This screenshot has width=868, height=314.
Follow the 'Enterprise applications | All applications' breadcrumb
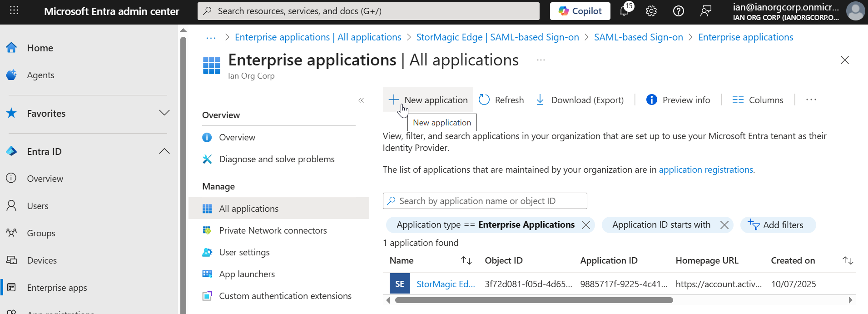tap(318, 37)
